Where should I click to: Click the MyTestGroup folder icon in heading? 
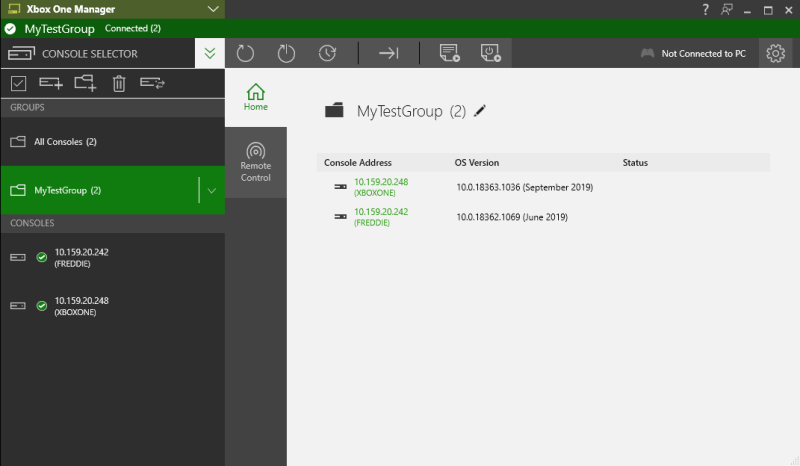pos(334,110)
